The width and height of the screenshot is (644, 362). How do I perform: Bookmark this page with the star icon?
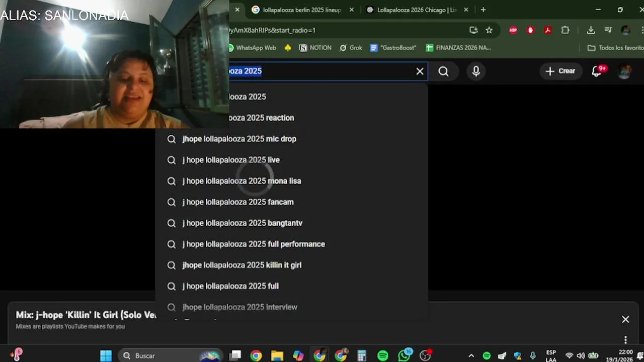(489, 30)
